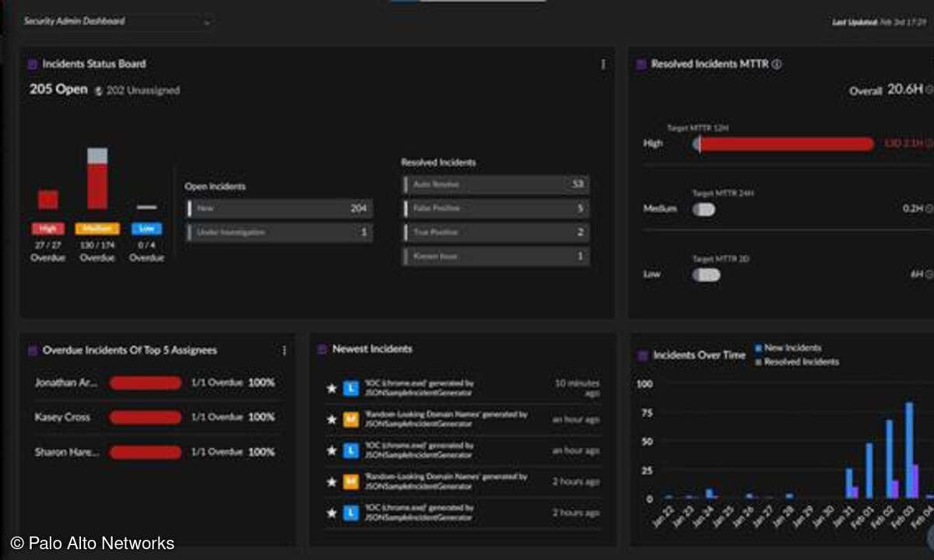Click Kasey Cross red overdue progress bar
The width and height of the screenshot is (934, 560).
(x=146, y=418)
